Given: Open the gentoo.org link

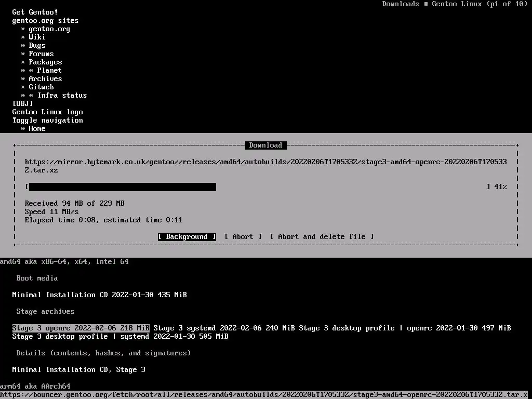Looking at the screenshot, I should click(x=49, y=29).
